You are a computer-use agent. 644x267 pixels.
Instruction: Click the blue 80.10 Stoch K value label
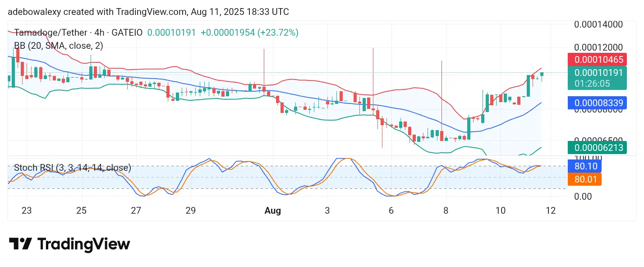pyautogui.click(x=584, y=166)
